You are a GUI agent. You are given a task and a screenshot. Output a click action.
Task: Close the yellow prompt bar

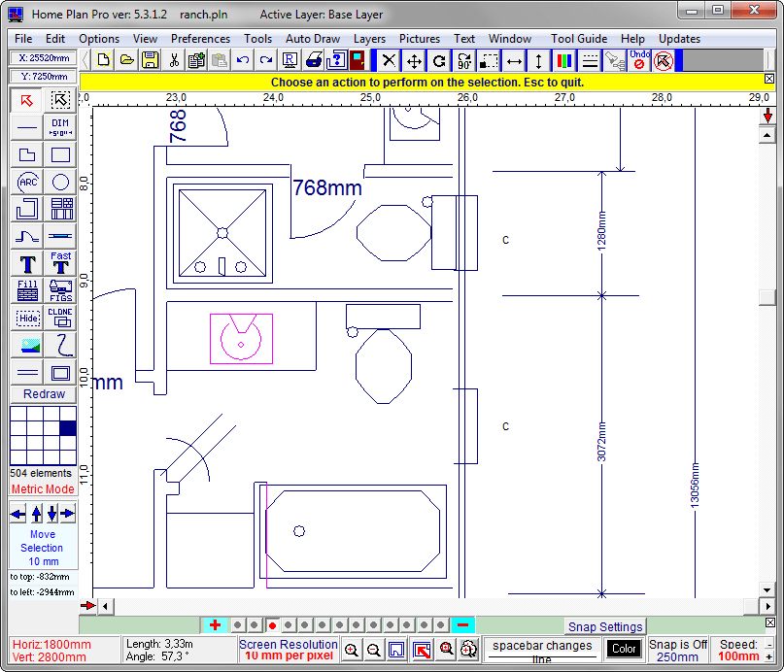[x=769, y=79]
